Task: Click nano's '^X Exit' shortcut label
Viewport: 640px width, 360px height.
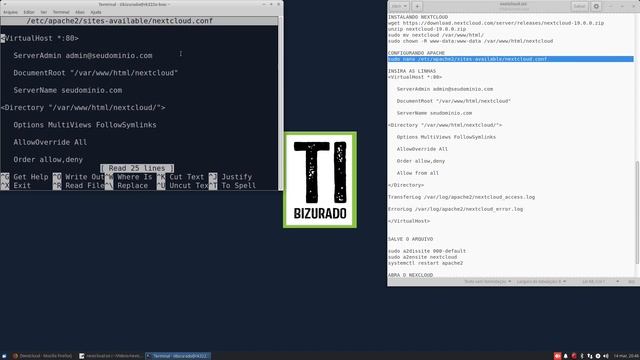Action: click(x=16, y=185)
